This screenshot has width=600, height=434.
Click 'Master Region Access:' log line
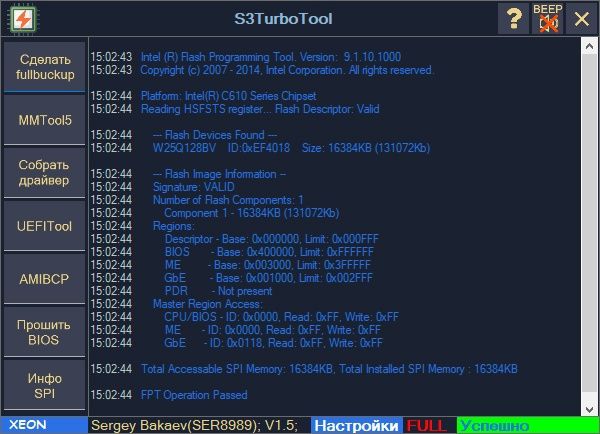tap(208, 304)
